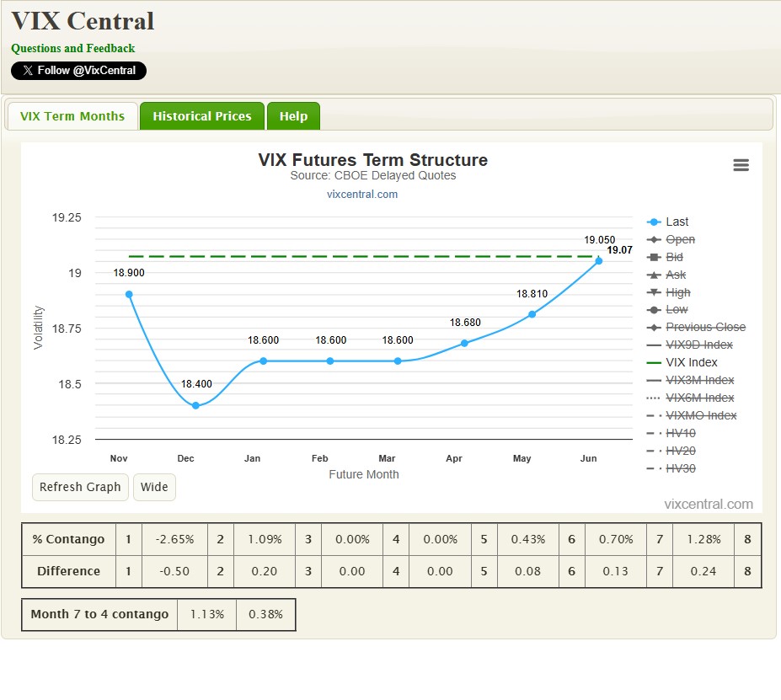Show the Bid series via legend
This screenshot has height=700, width=781.
click(674, 257)
